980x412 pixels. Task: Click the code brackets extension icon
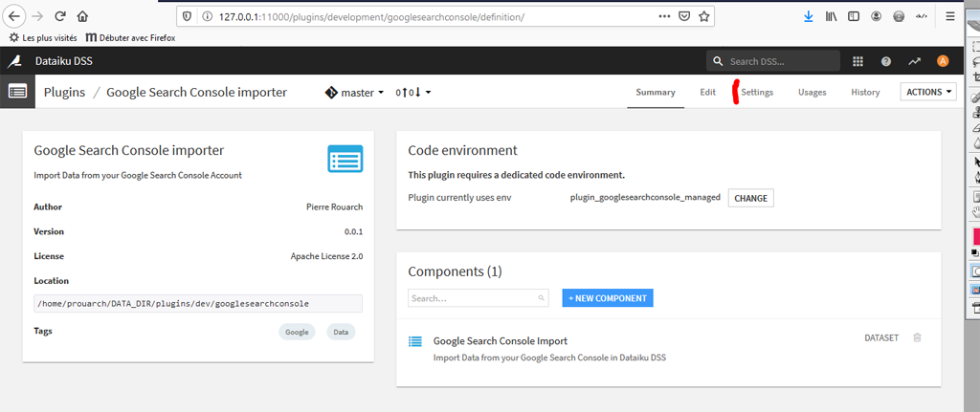[x=922, y=17]
